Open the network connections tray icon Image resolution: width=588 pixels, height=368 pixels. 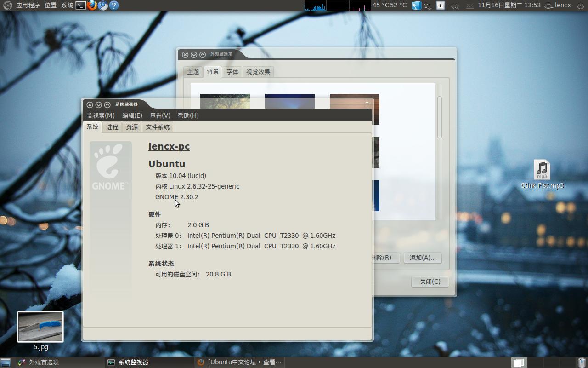point(428,6)
